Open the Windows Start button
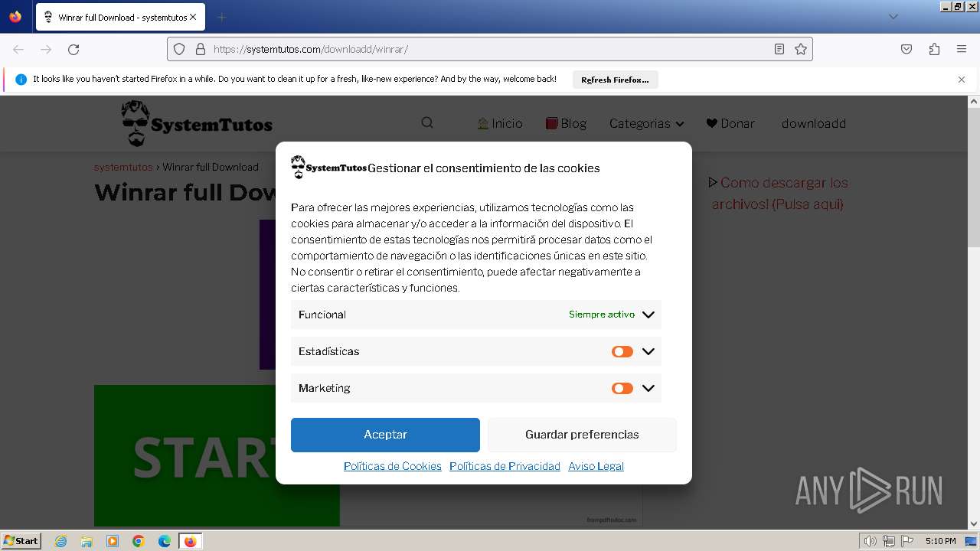980x551 pixels. (21, 540)
